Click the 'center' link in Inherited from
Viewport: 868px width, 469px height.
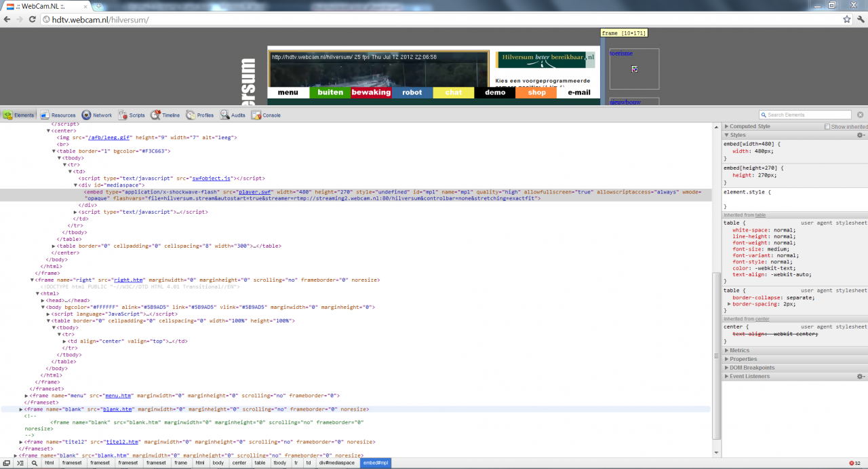pos(762,319)
